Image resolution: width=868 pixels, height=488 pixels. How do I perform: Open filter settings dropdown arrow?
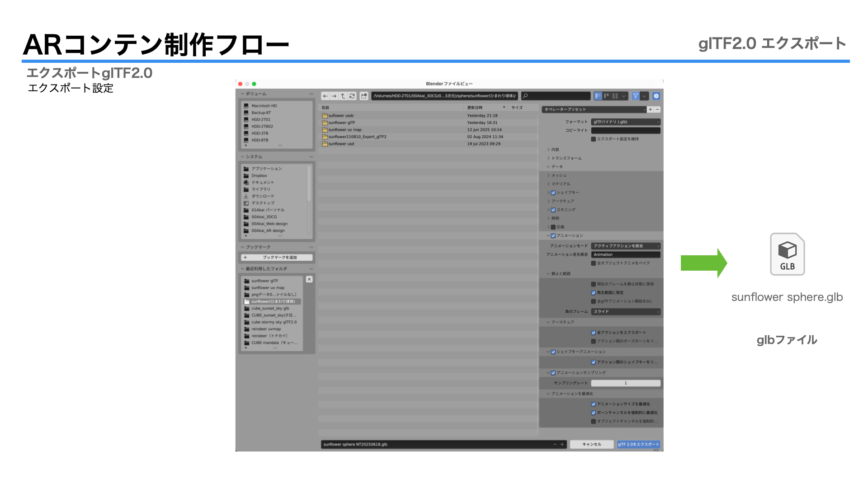click(x=644, y=96)
